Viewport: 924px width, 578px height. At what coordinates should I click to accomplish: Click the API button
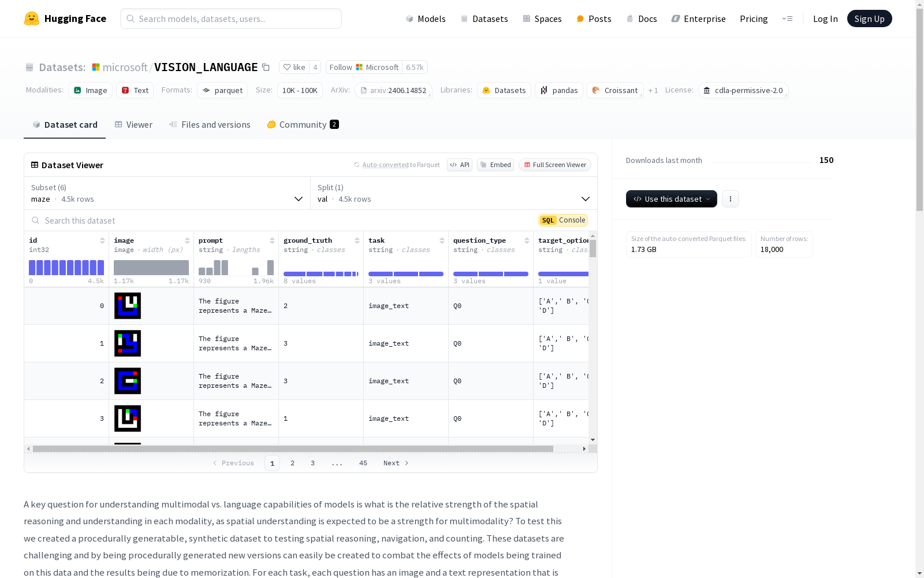460,165
